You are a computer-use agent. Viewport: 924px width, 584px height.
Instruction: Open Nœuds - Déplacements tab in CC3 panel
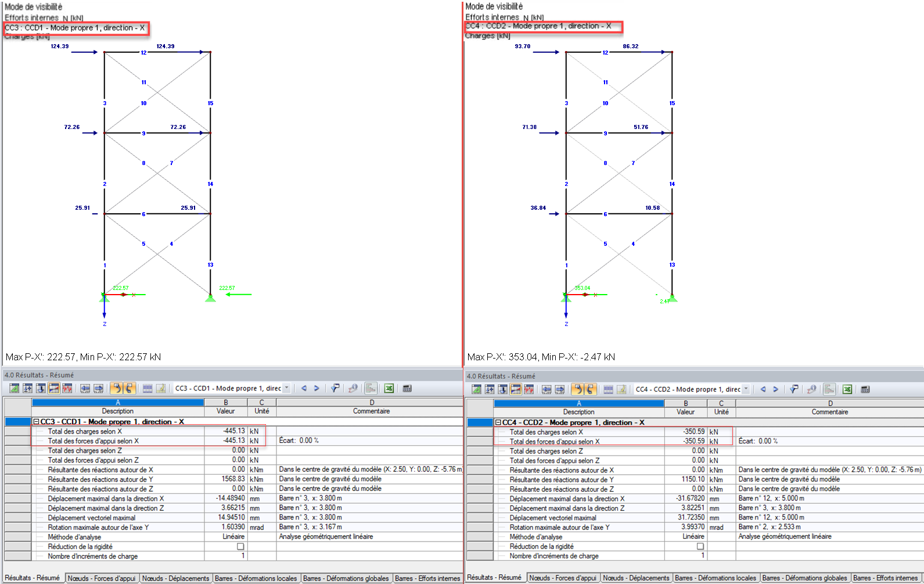[x=175, y=578]
